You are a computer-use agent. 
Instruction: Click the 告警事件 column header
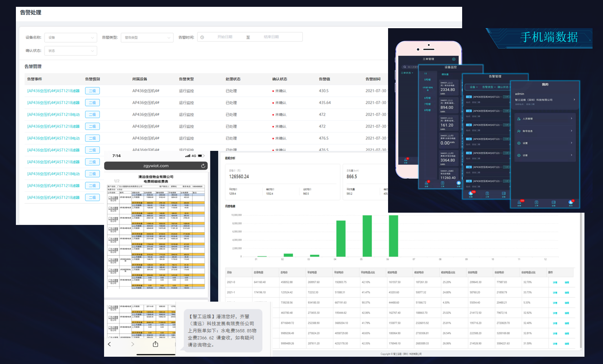coord(35,79)
